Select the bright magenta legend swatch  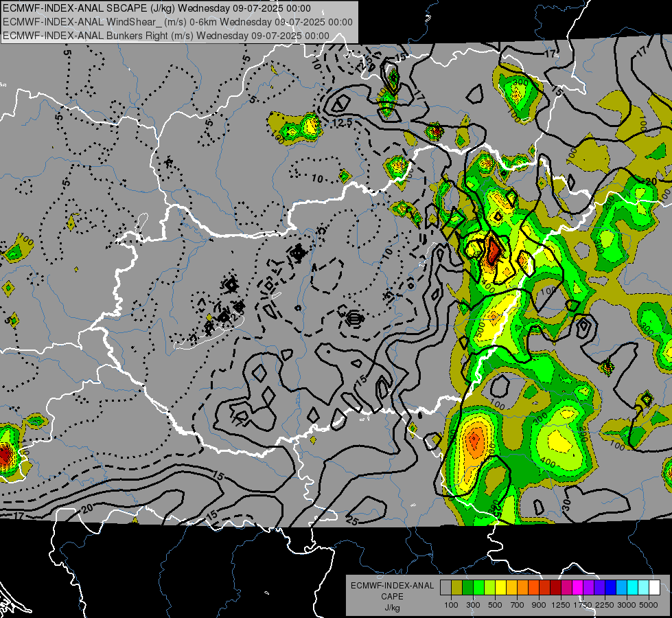click(578, 588)
